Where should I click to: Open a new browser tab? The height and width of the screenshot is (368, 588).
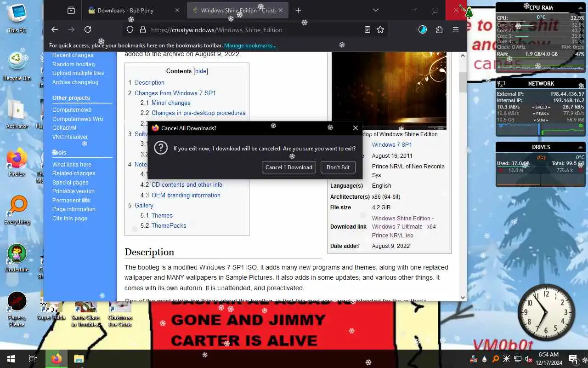tap(299, 10)
